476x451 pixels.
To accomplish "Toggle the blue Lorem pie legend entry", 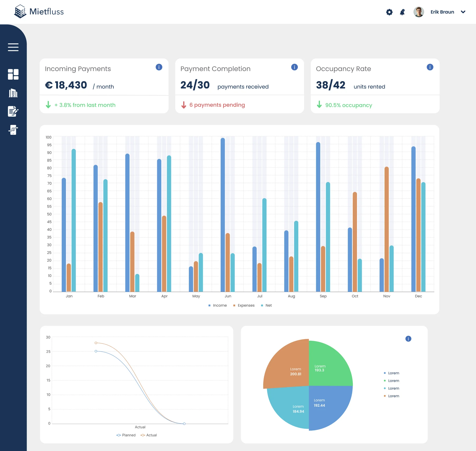I will [x=391, y=373].
